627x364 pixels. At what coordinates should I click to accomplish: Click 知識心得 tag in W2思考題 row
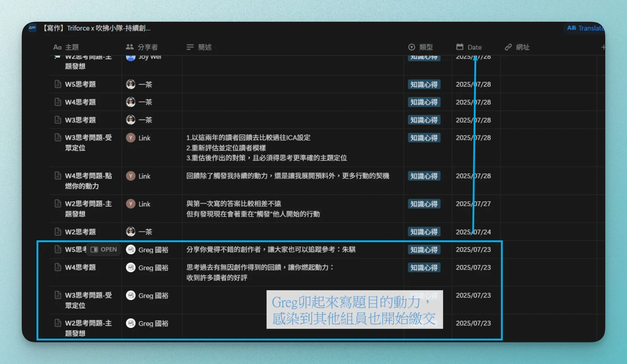(424, 232)
